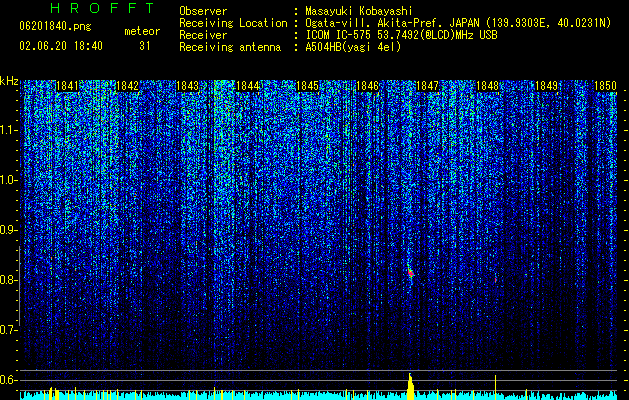Click the Receiving Location label
Image resolution: width=629 pixels, height=400 pixels.
coord(233,23)
